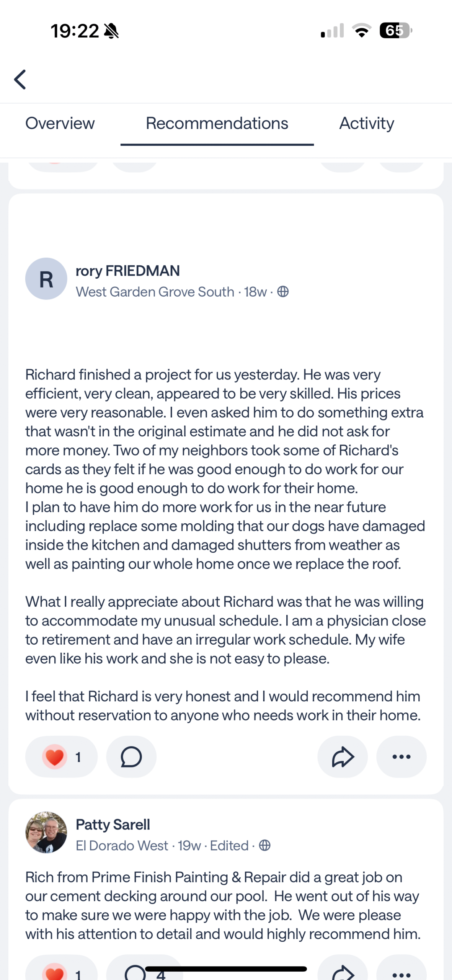Open Patty Sarell's profile photo
Image resolution: width=452 pixels, height=980 pixels.
[46, 832]
